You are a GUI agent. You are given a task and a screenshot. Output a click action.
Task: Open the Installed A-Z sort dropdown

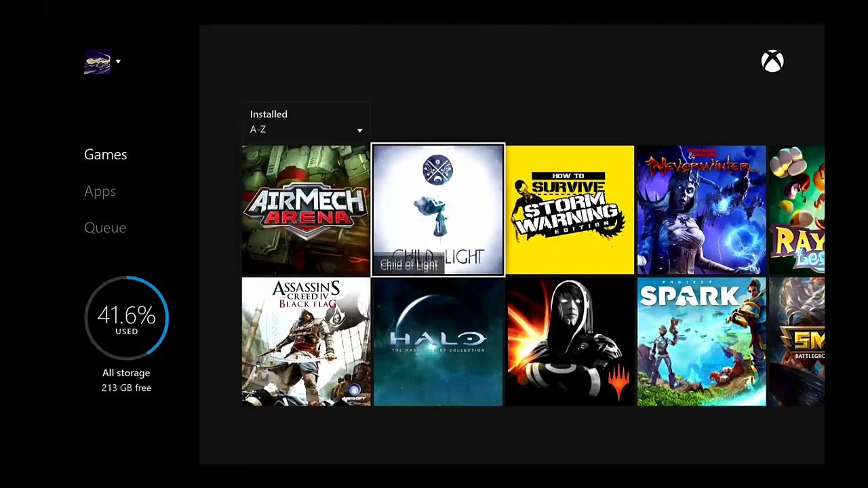pyautogui.click(x=306, y=122)
